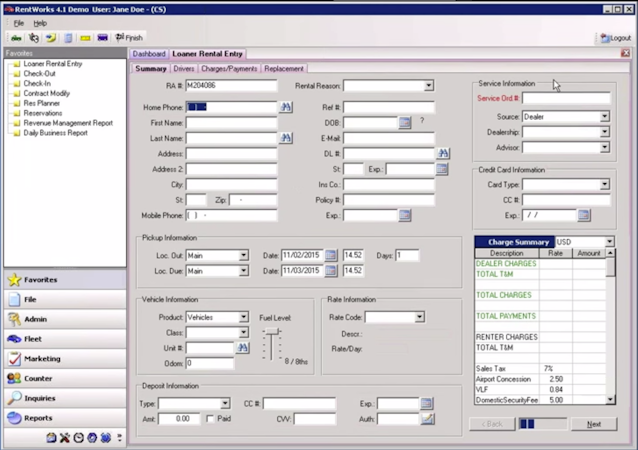Open Fleet section in sidebar
Viewport: 638px width, 450px height.
click(65, 339)
